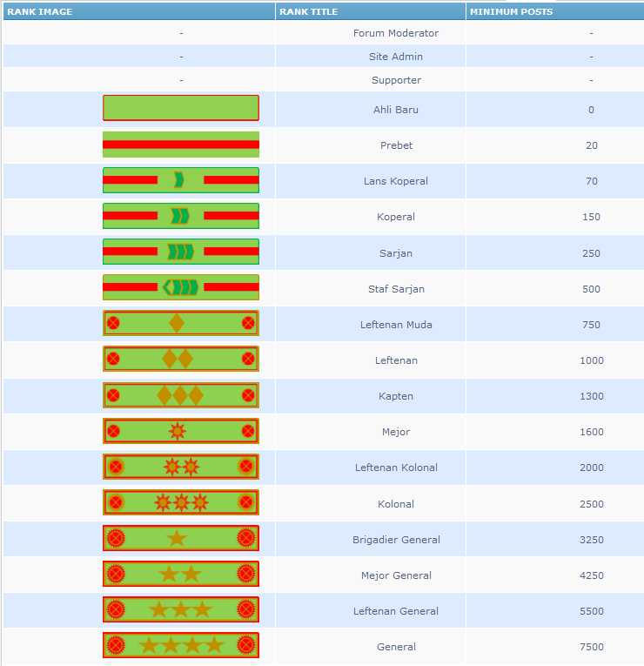Screen dimensions: 644x666
Task: Click the Sarjan triple-chevron badge
Action: (x=181, y=252)
